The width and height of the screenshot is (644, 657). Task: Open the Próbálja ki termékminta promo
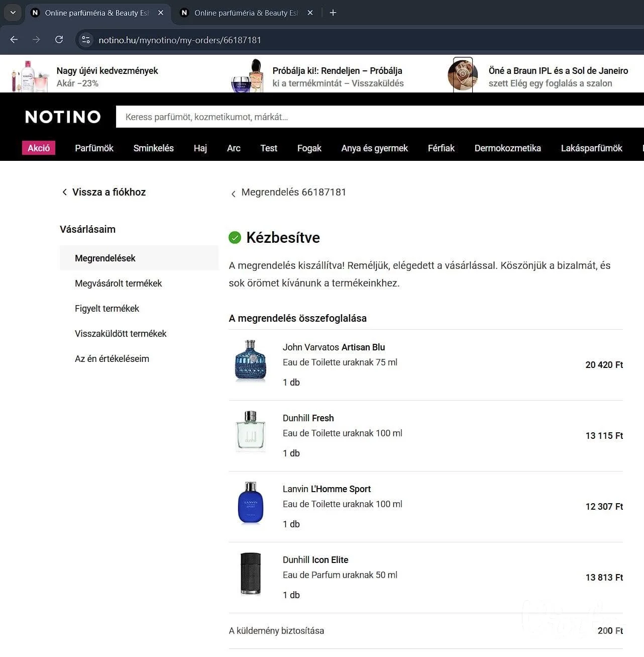click(338, 77)
